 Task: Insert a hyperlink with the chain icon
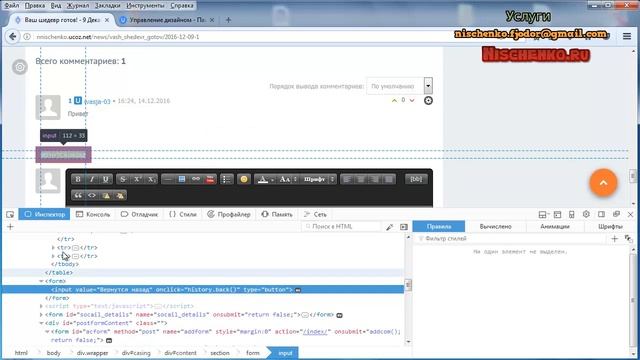coord(196,179)
